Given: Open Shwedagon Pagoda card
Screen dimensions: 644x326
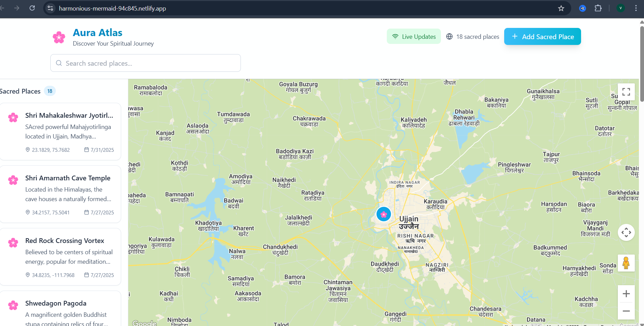Looking at the screenshot, I should point(61,308).
